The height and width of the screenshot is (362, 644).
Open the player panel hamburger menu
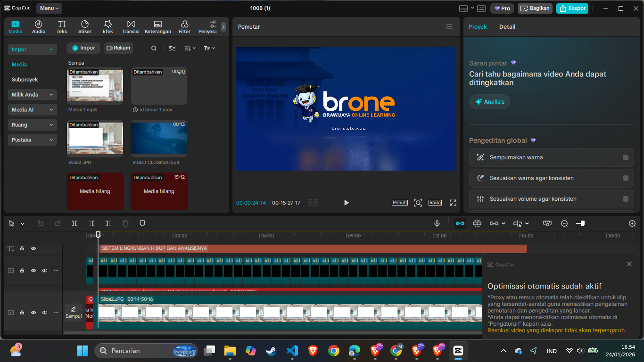(x=449, y=27)
